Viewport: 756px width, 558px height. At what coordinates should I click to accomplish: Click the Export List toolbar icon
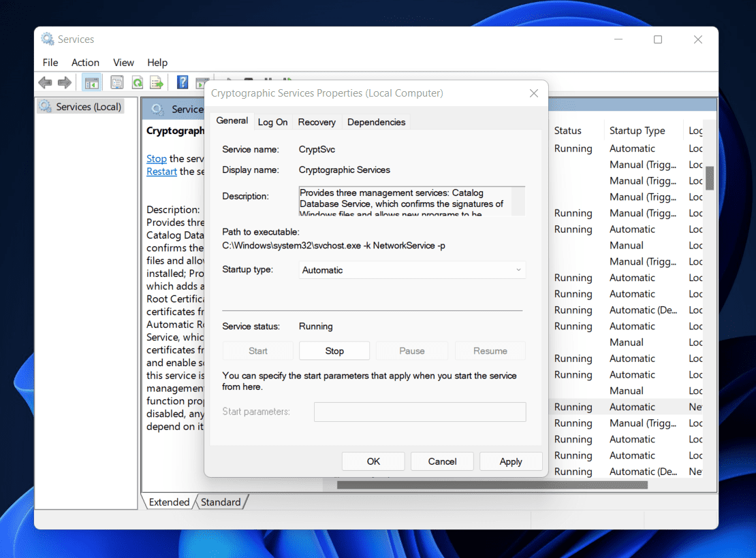click(157, 82)
